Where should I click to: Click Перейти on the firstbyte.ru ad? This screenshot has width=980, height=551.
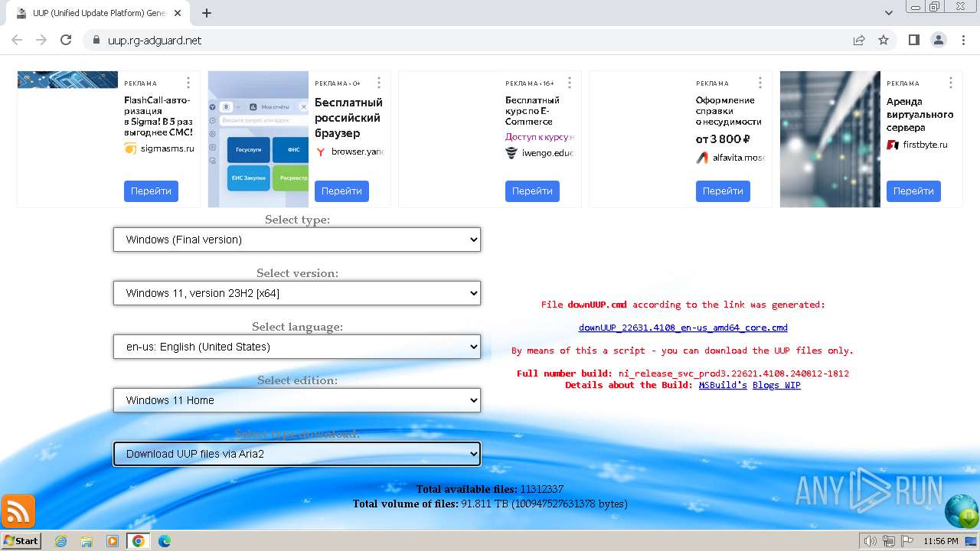pyautogui.click(x=913, y=191)
